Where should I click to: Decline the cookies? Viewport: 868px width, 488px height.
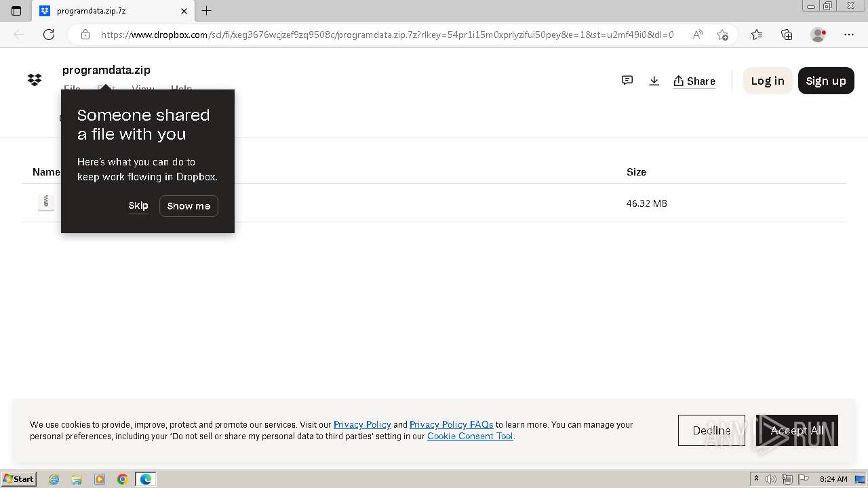coord(711,430)
